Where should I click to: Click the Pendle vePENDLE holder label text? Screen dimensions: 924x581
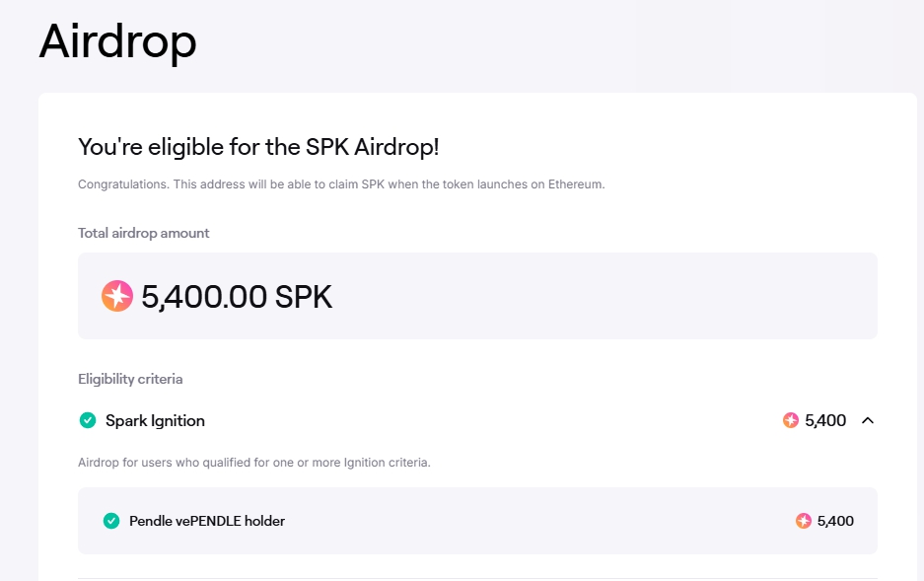coord(207,521)
